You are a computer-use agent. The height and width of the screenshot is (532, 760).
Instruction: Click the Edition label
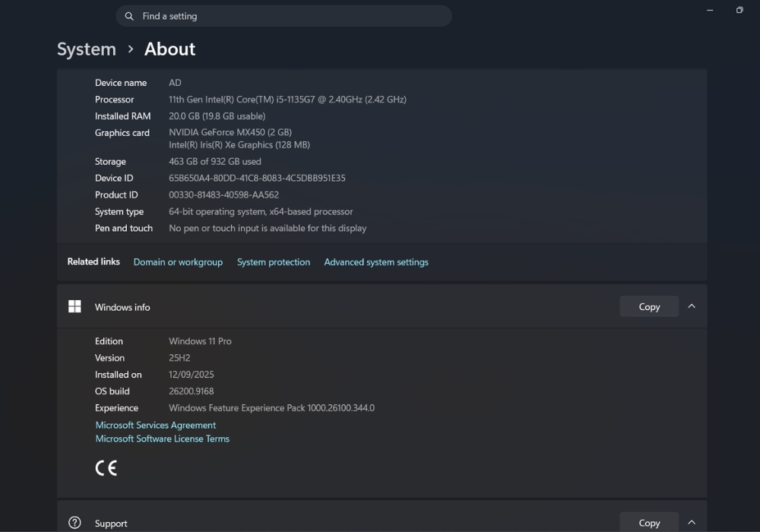(109, 341)
